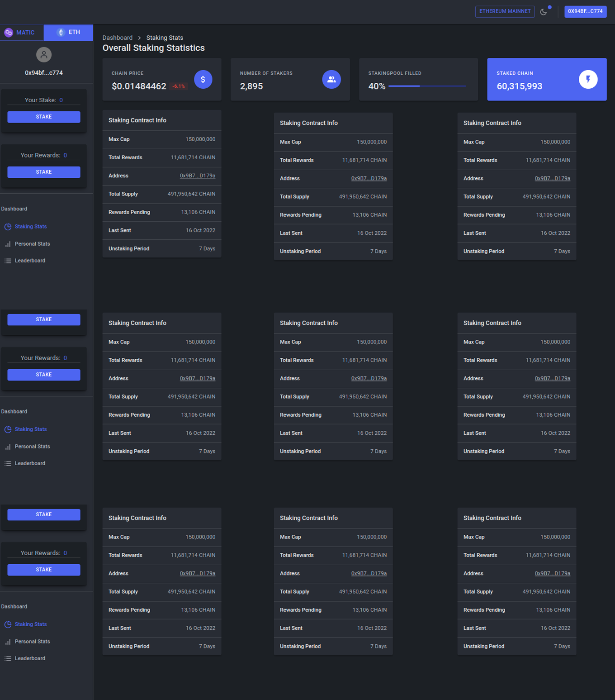Switch to the ETH tab

click(x=69, y=33)
